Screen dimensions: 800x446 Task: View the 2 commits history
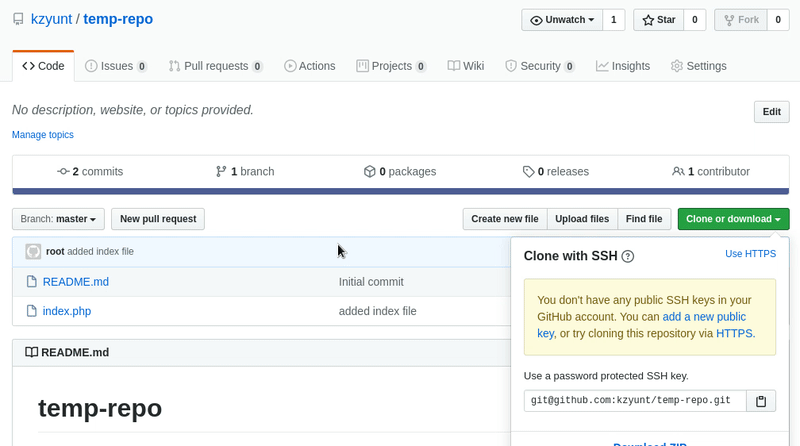[90, 171]
